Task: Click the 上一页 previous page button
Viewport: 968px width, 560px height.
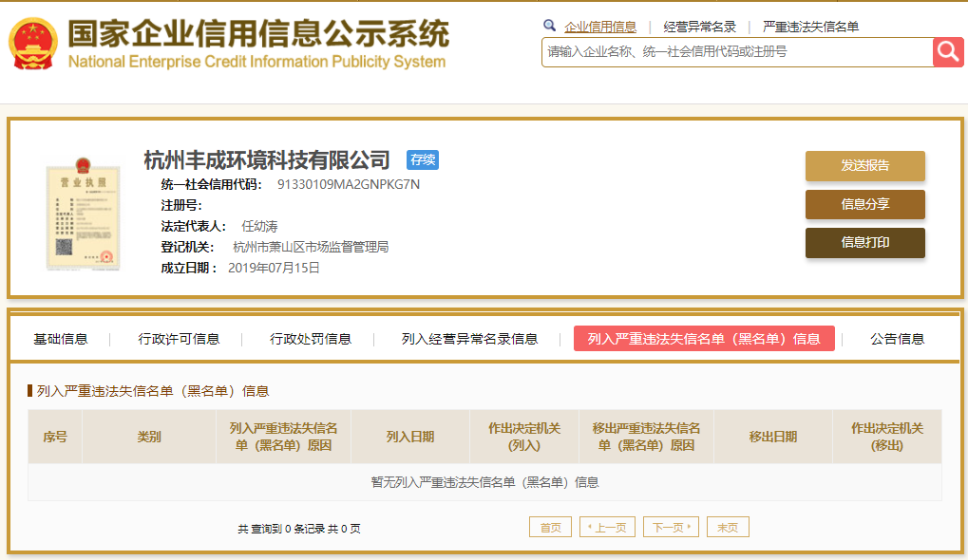Action: pos(607,528)
